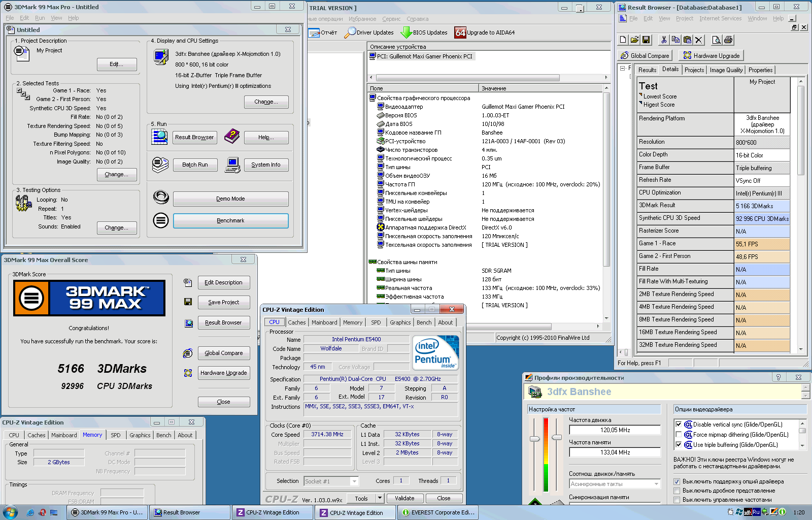Click the Частота памяти 133,04 MHz field
Image resolution: width=812 pixels, height=520 pixels.
tap(615, 452)
